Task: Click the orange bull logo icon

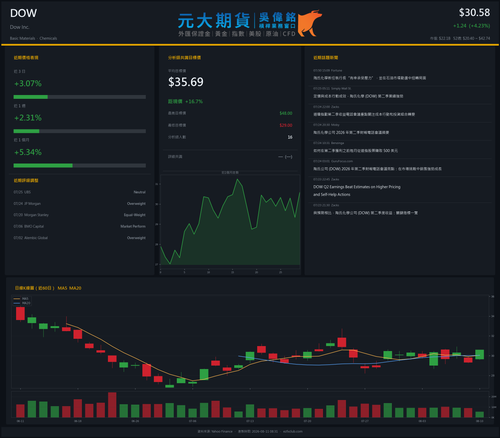Action: [x=310, y=23]
